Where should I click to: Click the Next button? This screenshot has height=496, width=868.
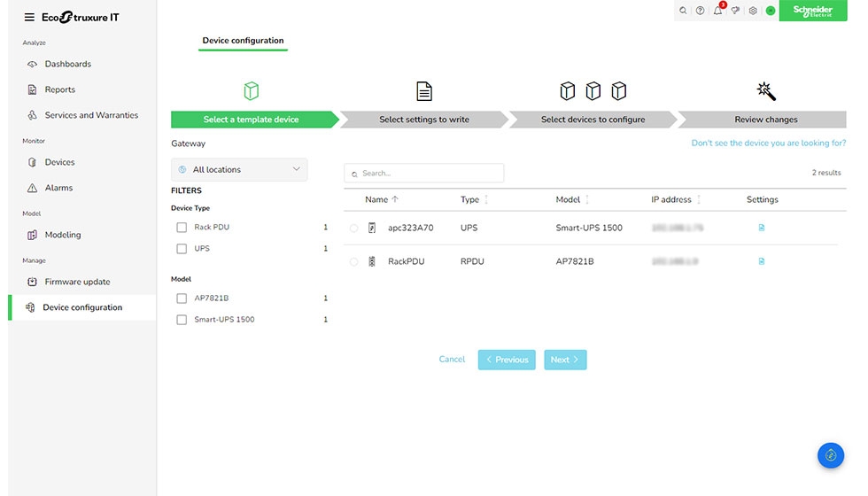(565, 360)
